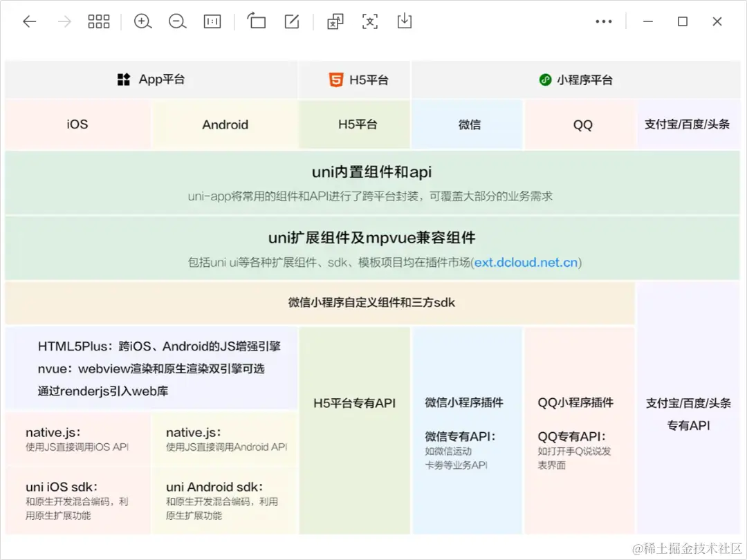Go back with the left arrow
The image size is (747, 560).
(30, 21)
